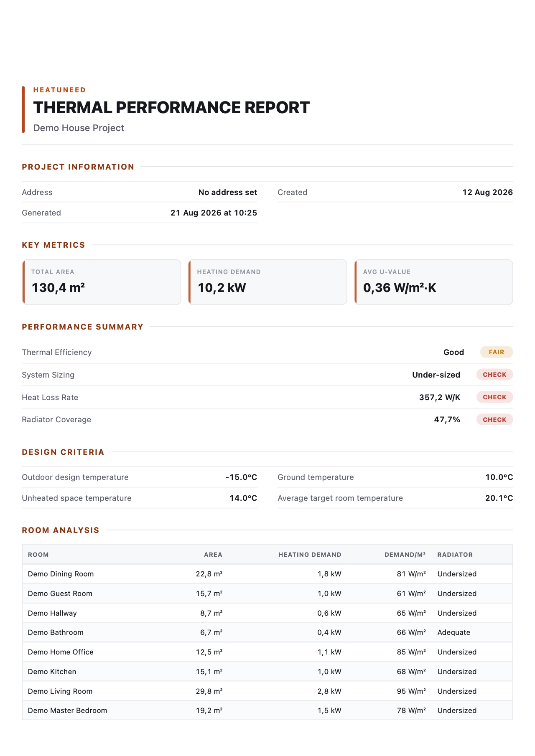
Task: Click the created date 12 Aug 2026
Action: coord(487,192)
